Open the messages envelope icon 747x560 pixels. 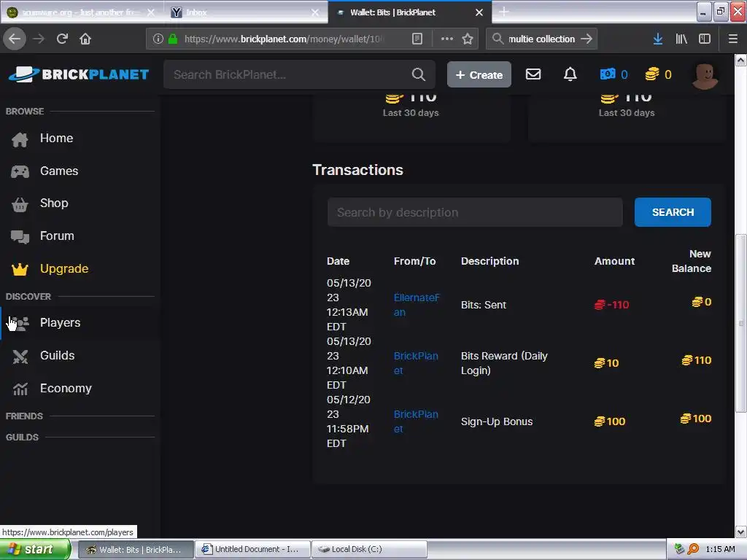point(533,74)
